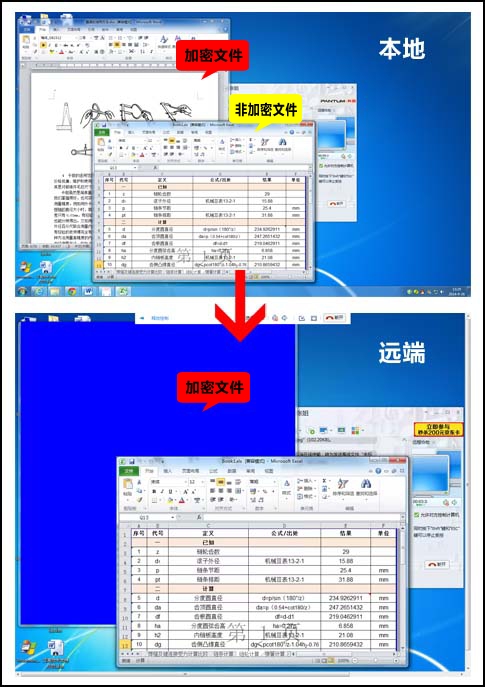Click Save icon in remote Excel quick access toolbar
Image resolution: width=485 pixels, height=687 pixels.
(x=131, y=461)
